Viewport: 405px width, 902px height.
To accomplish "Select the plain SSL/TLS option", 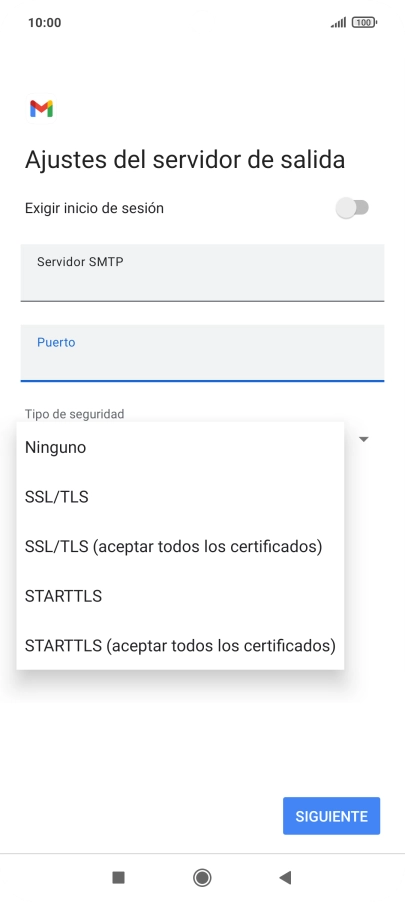I will pos(180,497).
